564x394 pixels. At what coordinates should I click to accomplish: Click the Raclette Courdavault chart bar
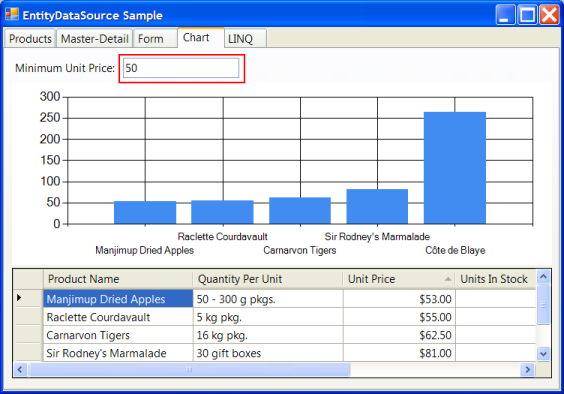222,212
